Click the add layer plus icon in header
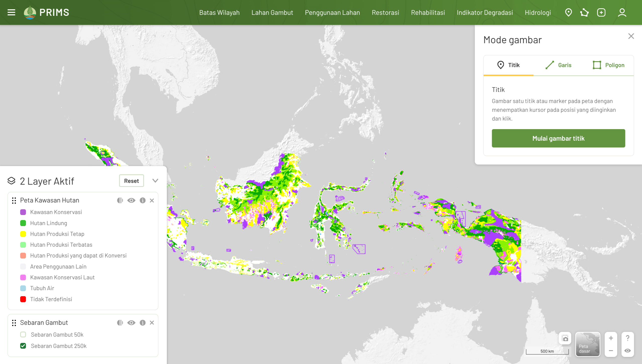Screen dimensions: 642x364 point(601,12)
